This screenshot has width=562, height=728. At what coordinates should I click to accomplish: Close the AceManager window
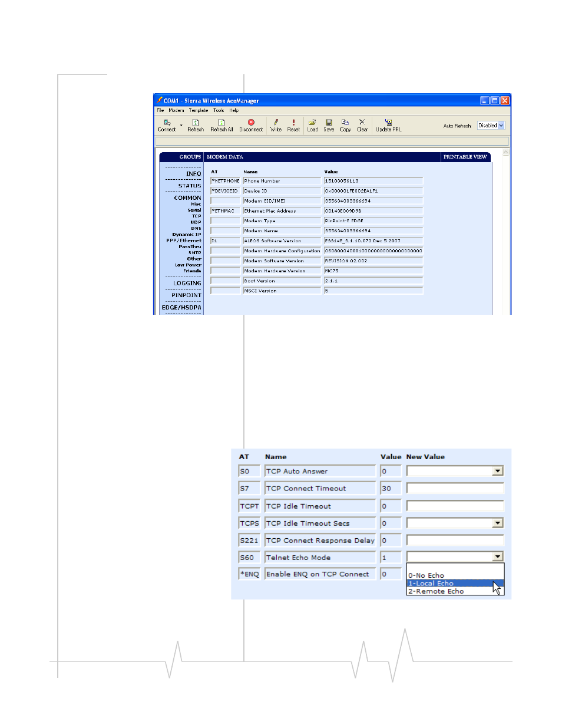(505, 101)
